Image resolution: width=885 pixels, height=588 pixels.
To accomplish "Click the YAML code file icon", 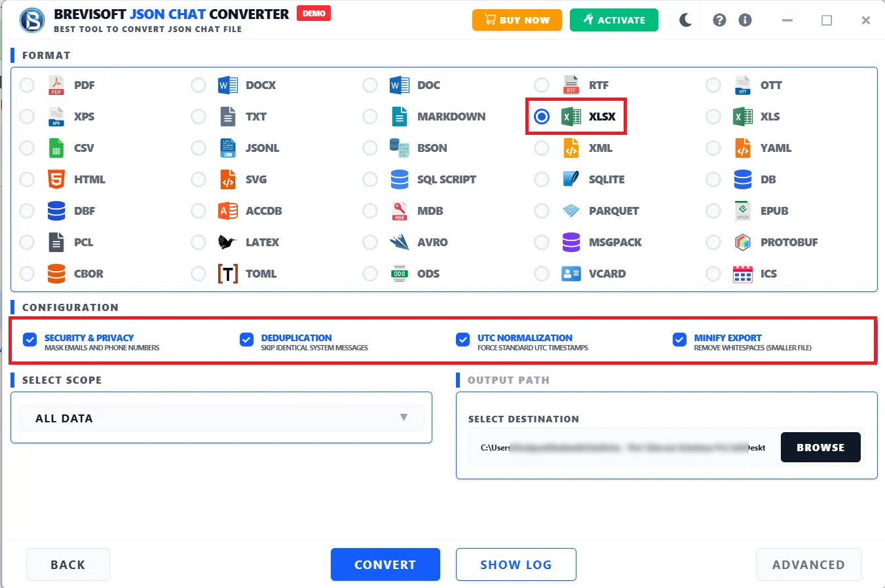I will coord(743,148).
